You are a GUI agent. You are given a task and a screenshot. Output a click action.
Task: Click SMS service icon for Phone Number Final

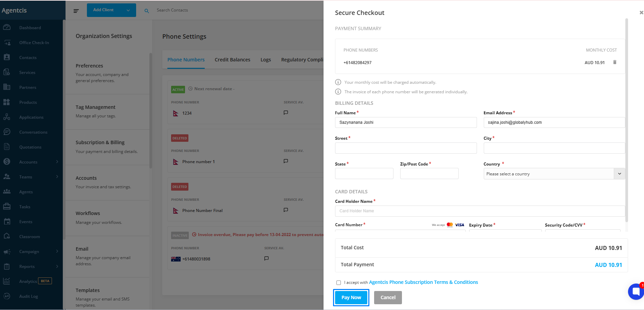286,210
